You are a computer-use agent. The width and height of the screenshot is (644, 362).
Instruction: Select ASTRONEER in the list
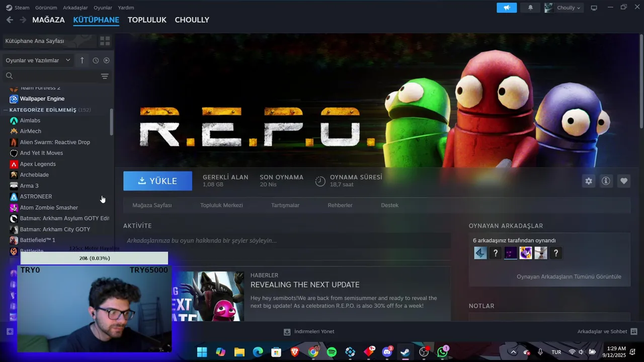[x=36, y=197]
